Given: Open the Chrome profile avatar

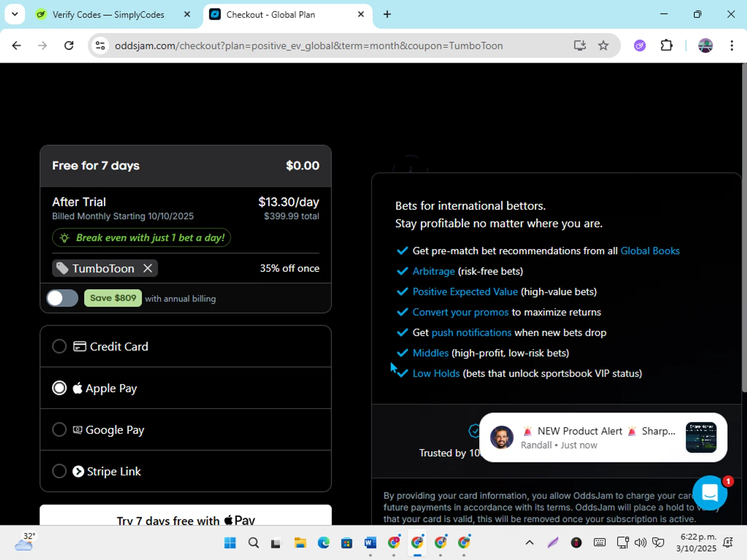Looking at the screenshot, I should [705, 46].
